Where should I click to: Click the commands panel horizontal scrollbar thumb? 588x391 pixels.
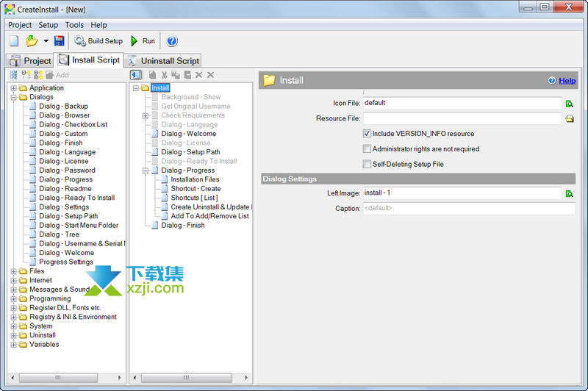pyautogui.click(x=58, y=378)
